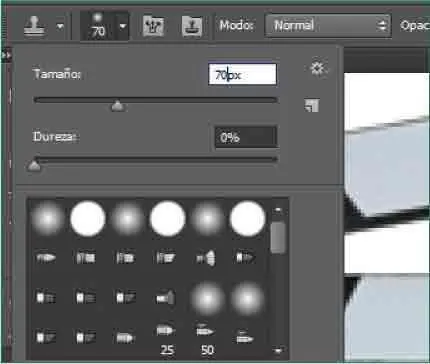Select the first hard round brush

click(x=88, y=218)
